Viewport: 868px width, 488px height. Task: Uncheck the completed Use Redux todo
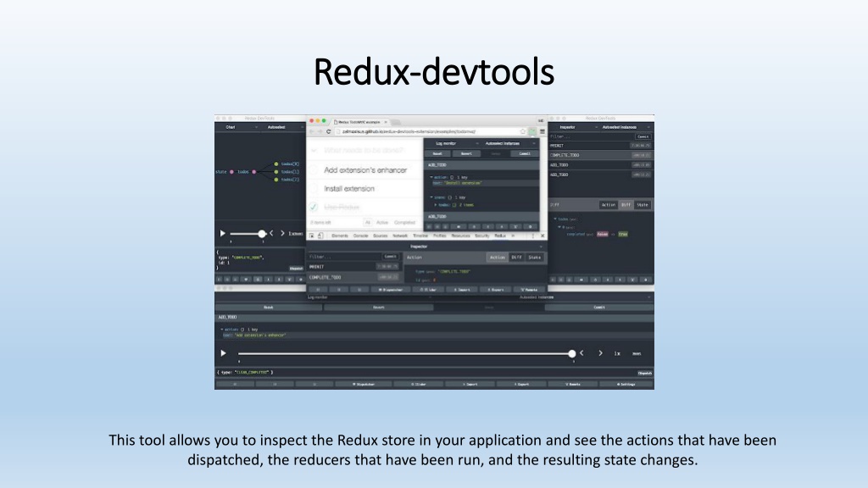coord(314,207)
